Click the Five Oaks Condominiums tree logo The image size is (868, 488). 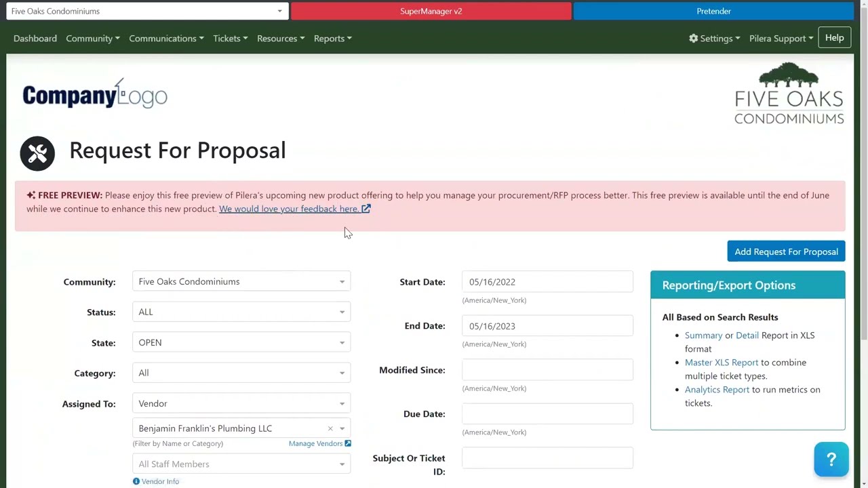[x=789, y=94]
